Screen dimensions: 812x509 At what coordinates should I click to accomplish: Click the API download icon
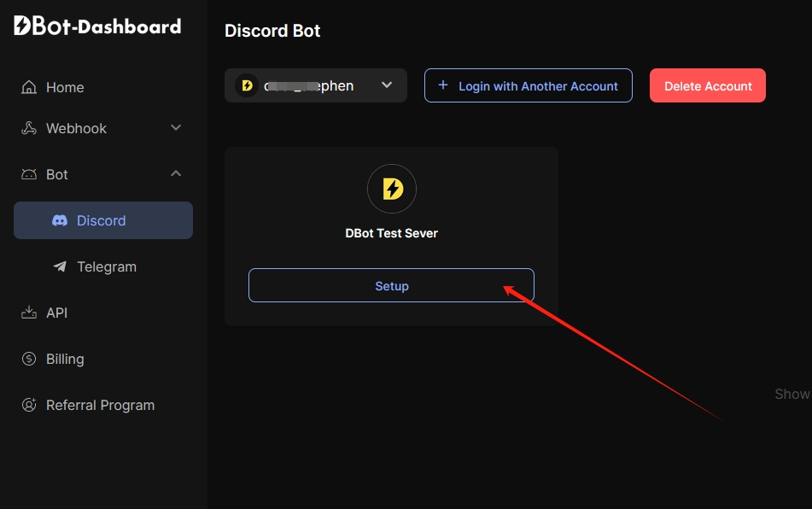[29, 313]
